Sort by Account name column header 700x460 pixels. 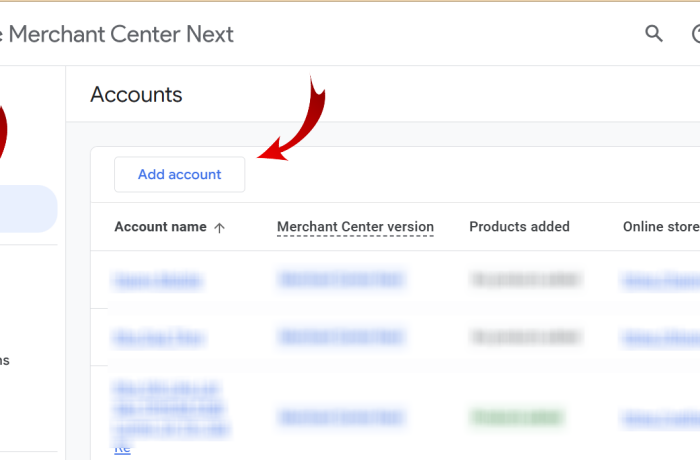pyautogui.click(x=160, y=227)
